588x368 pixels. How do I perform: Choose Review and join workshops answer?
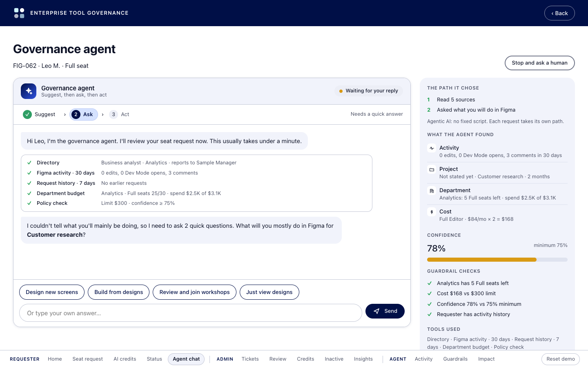click(194, 292)
